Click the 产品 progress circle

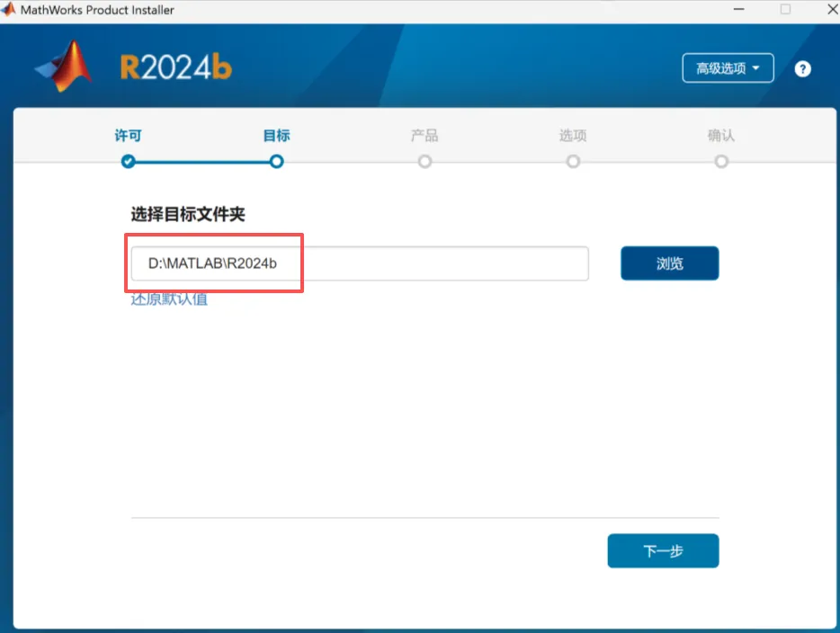(x=424, y=161)
